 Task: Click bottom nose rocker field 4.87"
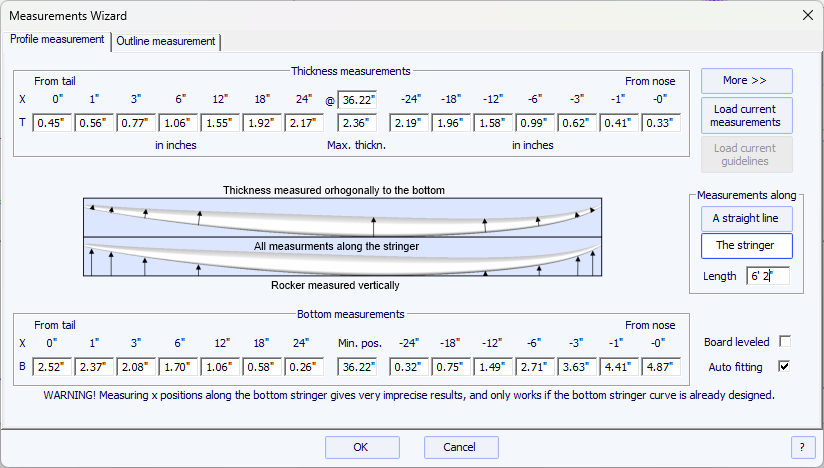click(661, 367)
